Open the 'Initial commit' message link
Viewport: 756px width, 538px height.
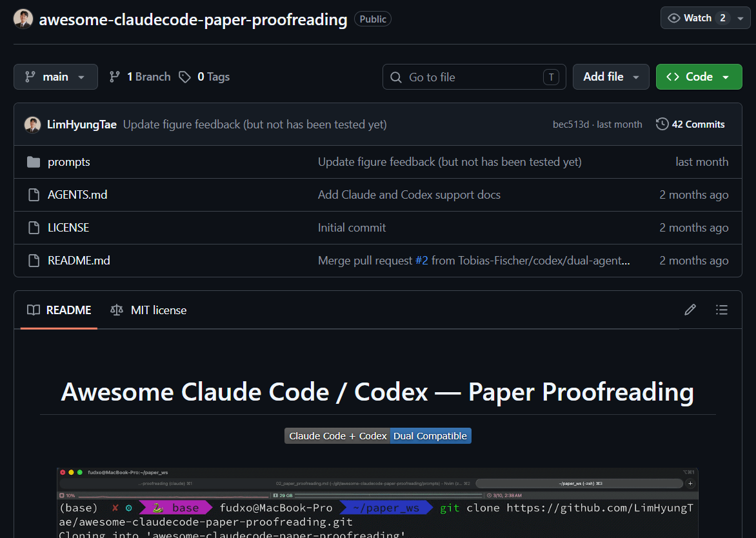(x=352, y=228)
